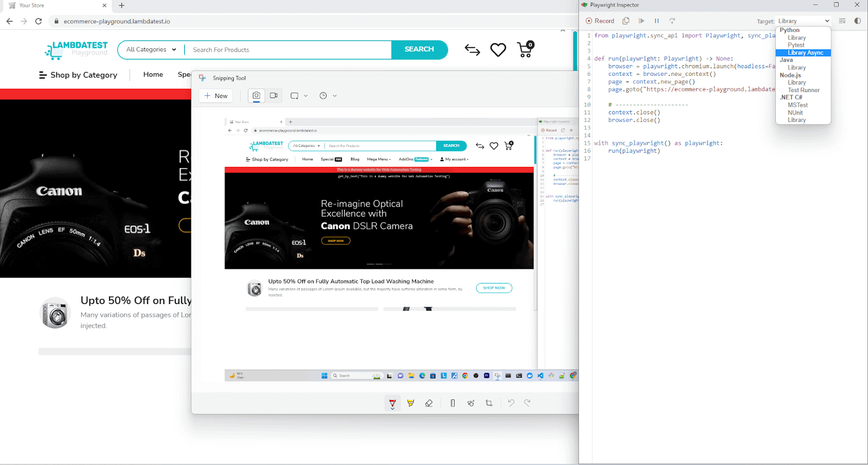Open the snip delay timer dropdown
Screen dimensions: 868x465
[328, 95]
